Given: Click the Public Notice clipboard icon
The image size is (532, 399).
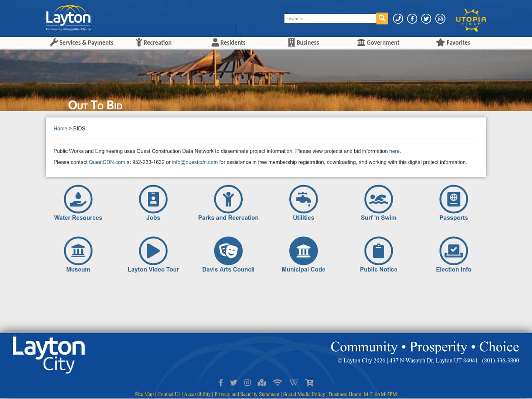Looking at the screenshot, I should [378, 251].
